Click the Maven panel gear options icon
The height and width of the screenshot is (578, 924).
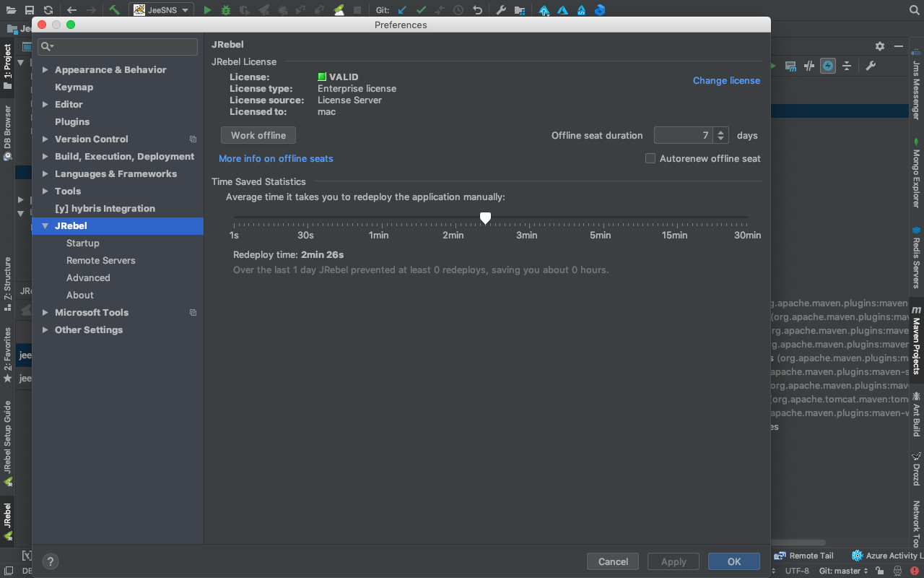(x=879, y=46)
